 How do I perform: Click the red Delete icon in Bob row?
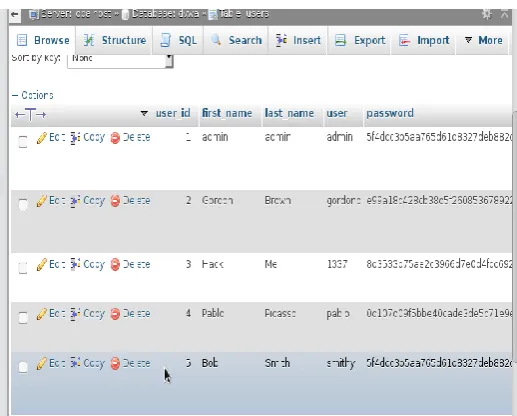pos(115,363)
